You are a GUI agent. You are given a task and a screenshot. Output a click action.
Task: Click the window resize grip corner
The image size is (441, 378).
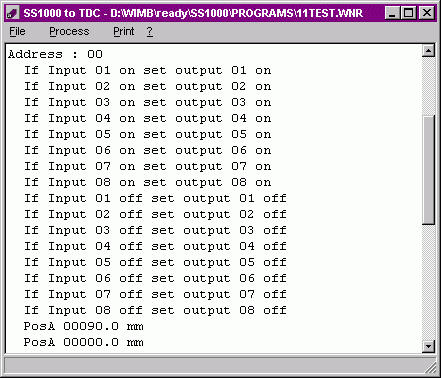click(x=431, y=367)
